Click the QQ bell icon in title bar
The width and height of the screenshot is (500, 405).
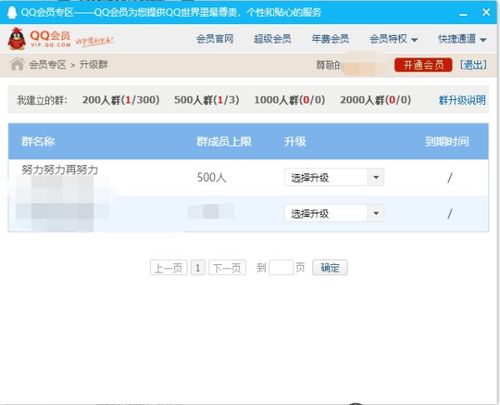point(12,12)
